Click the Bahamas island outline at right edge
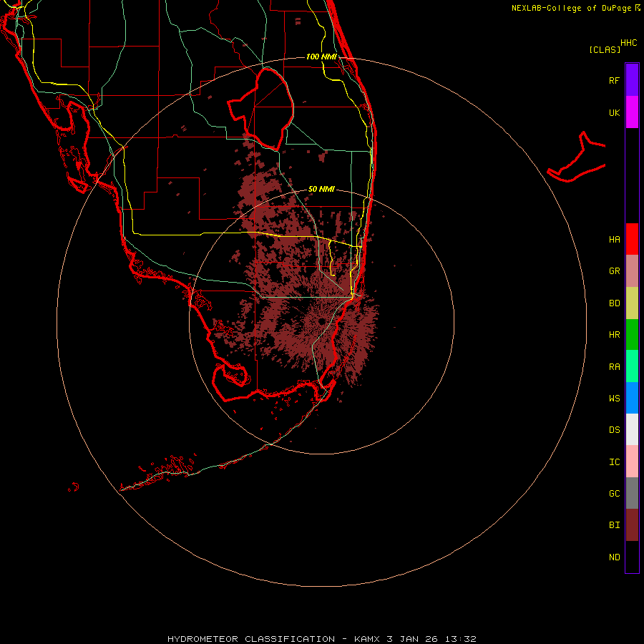The width and height of the screenshot is (644, 644). click(x=576, y=157)
